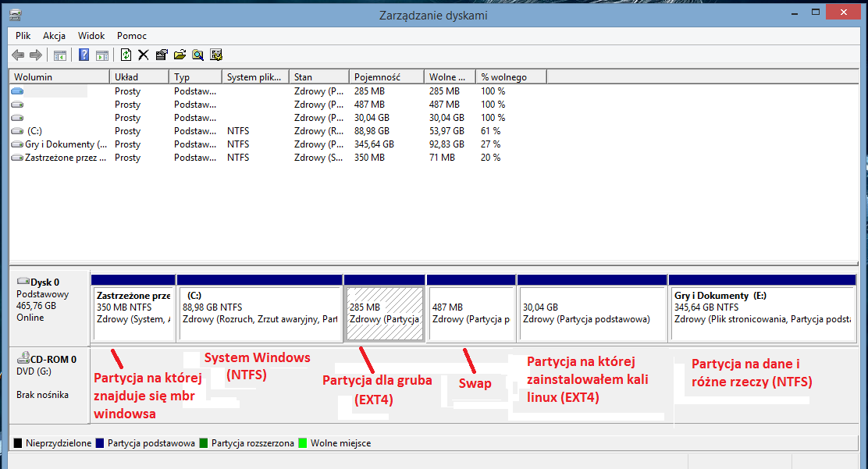The image size is (868, 469).
Task: Click the Dysk 0 disk icon
Action: (23, 282)
